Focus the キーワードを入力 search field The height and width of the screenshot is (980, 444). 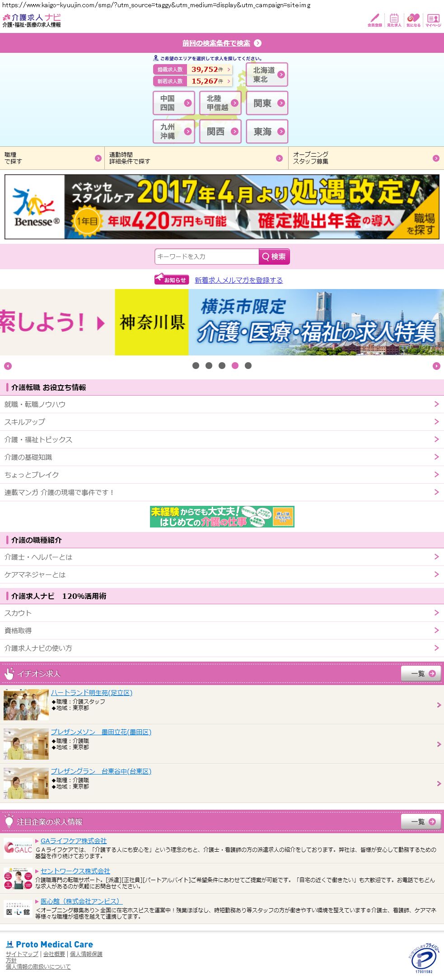[206, 257]
